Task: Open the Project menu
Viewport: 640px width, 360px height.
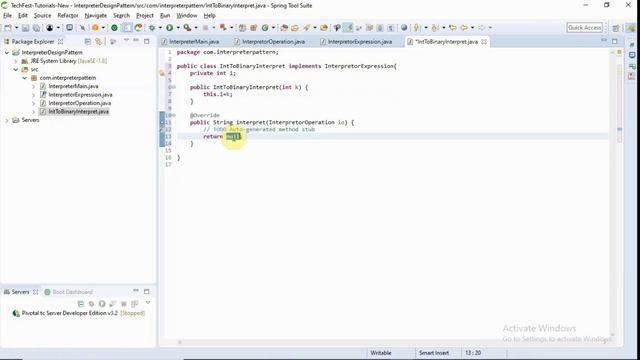Action: point(145,16)
